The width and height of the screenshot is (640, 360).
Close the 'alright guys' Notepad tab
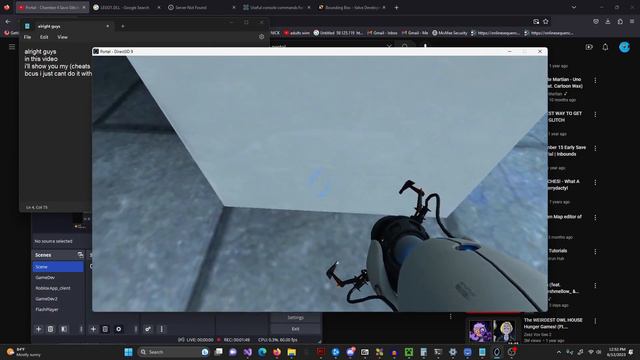point(108,26)
